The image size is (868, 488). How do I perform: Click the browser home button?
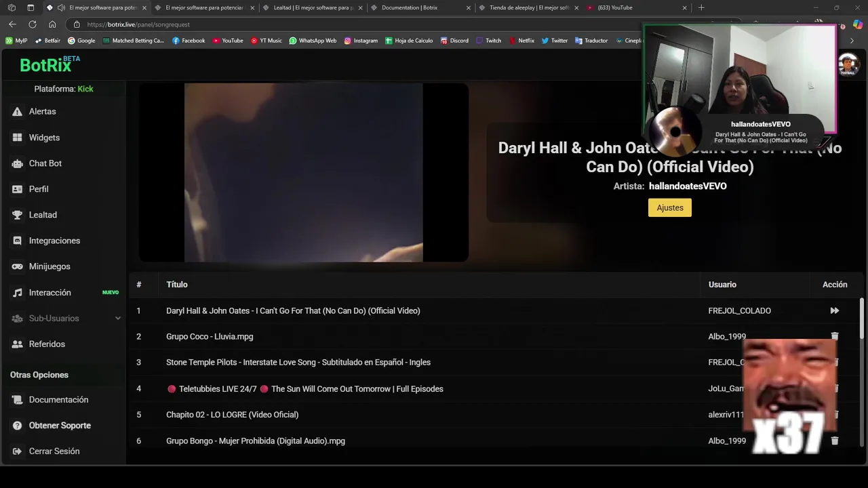click(52, 24)
